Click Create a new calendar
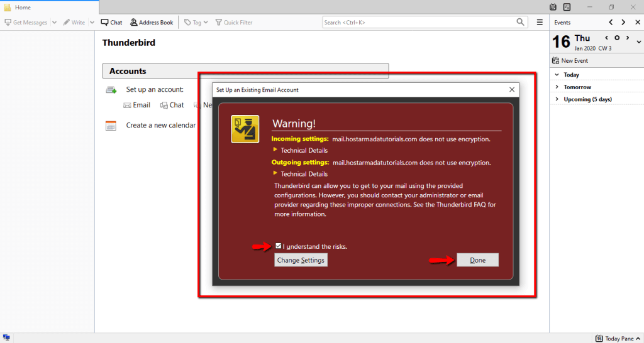Screen dimensions: 644x343 pyautogui.click(x=161, y=125)
